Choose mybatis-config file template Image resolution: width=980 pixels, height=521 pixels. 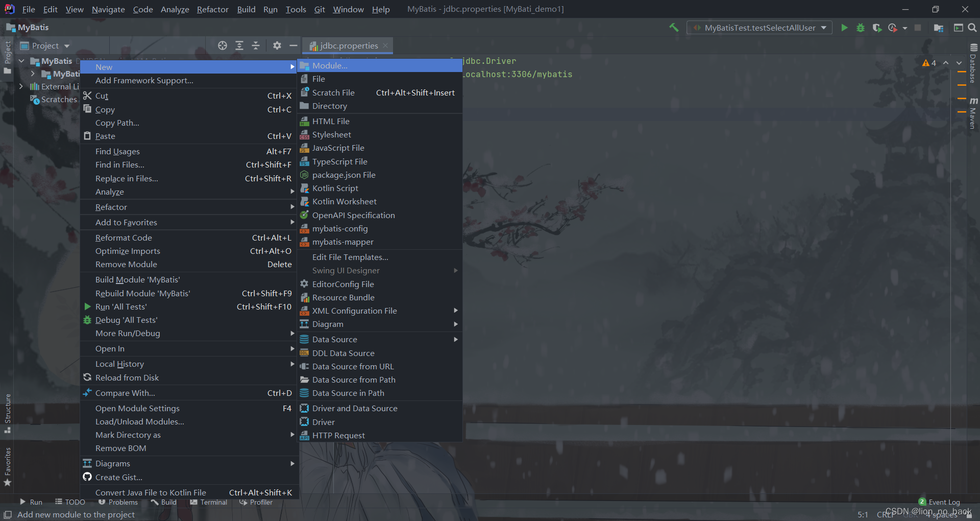(380, 228)
